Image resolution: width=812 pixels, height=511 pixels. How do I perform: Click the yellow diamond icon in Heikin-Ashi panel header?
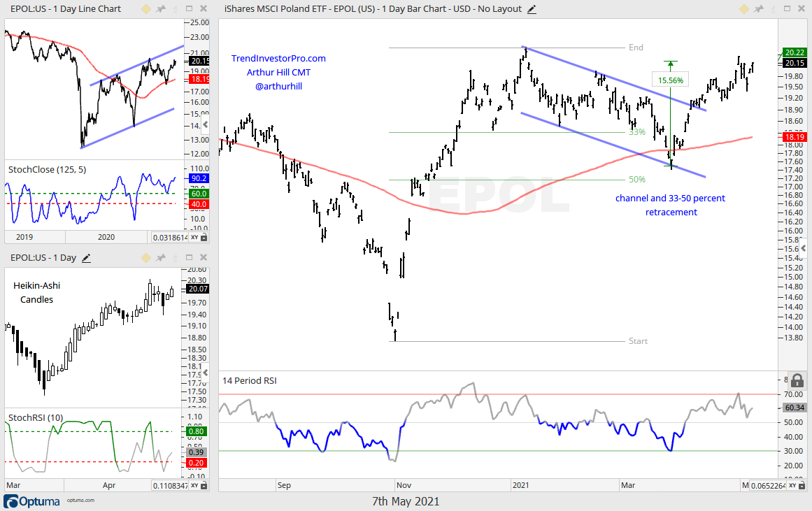[x=146, y=257]
